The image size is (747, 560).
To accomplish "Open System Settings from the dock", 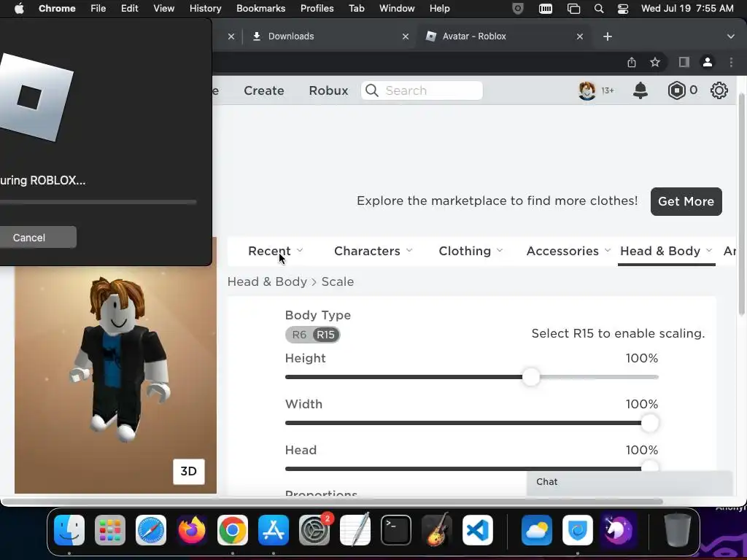I will tap(314, 530).
